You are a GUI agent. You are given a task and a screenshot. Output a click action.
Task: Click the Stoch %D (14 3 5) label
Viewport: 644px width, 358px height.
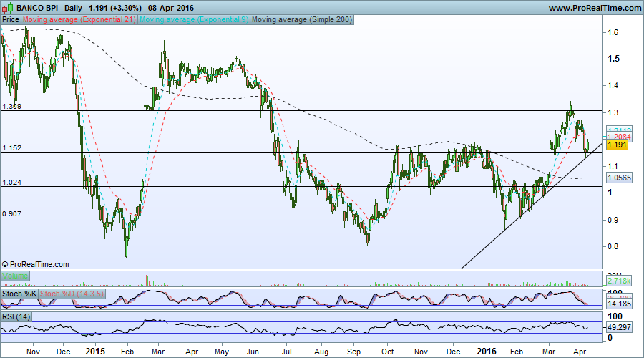72,294
